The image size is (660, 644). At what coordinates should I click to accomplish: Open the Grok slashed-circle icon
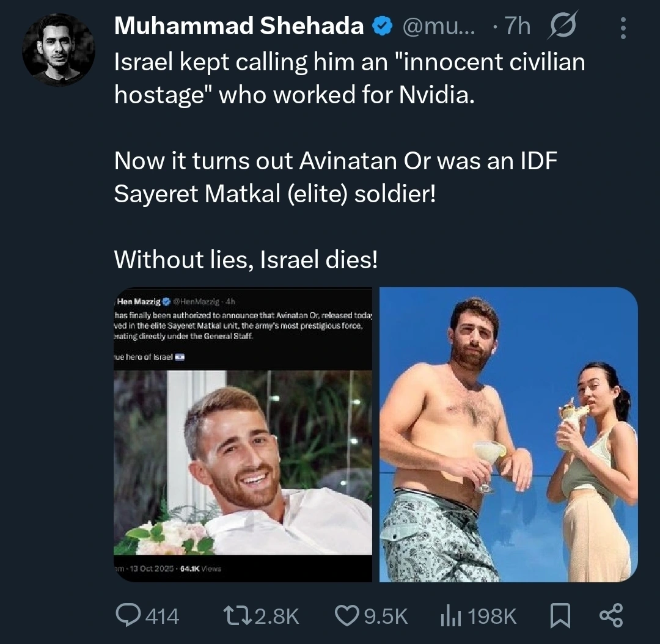(564, 27)
